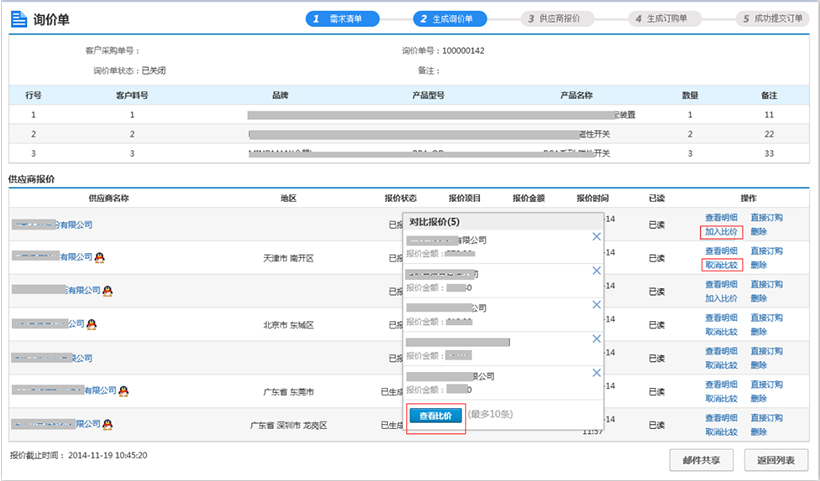
Task: Click 删除 on 深圳市 龙岗区 row
Action: click(759, 432)
